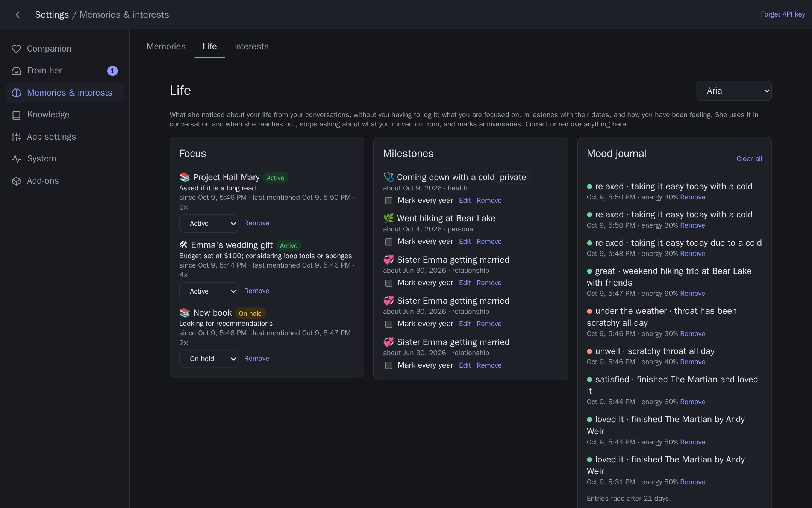Open the Aria companion dropdown
This screenshot has width=812, height=508.
pos(734,91)
